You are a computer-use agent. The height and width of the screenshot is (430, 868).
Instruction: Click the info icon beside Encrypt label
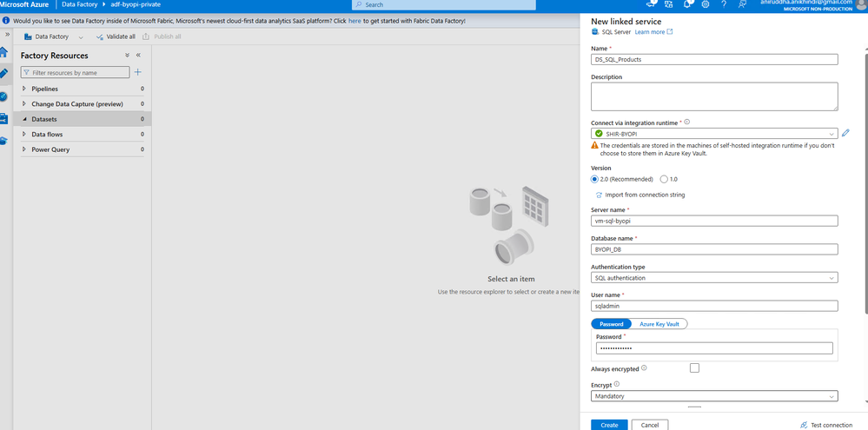[x=617, y=384]
